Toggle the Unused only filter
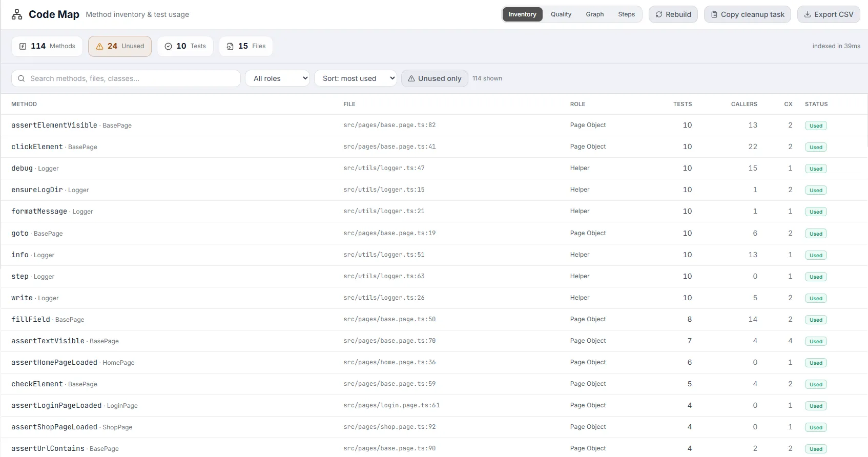This screenshot has height=457, width=868. 435,78
